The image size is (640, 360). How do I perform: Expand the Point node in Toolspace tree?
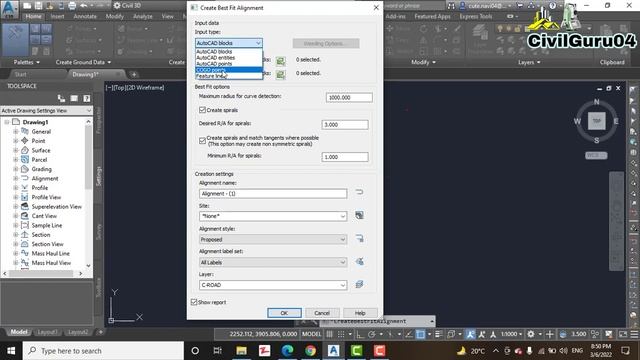[x=16, y=141]
